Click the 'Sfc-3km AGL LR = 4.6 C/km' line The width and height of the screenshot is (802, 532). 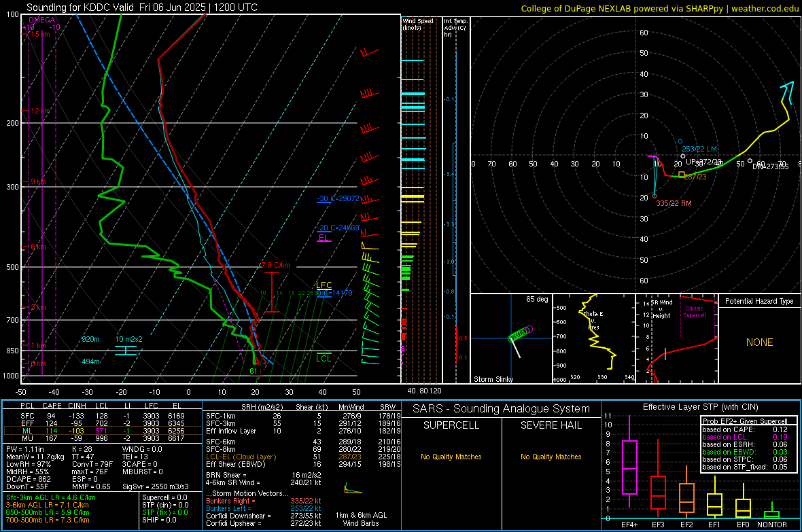click(51, 497)
